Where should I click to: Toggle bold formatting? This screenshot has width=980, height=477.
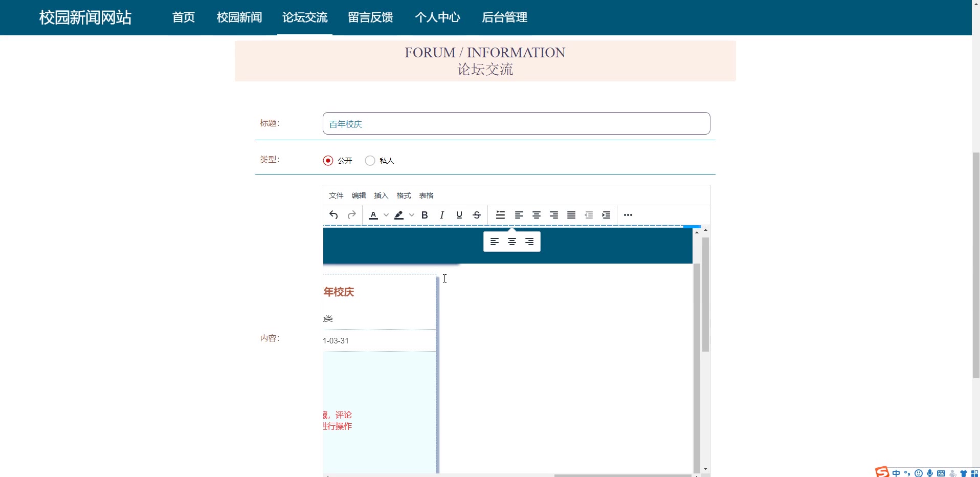coord(425,215)
